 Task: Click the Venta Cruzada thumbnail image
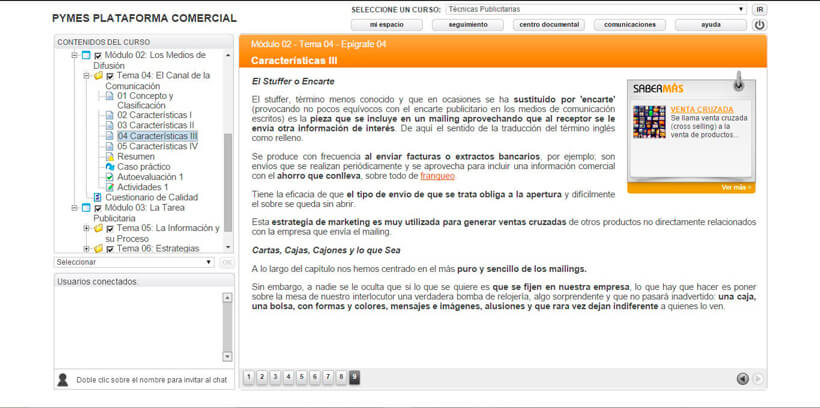click(650, 122)
